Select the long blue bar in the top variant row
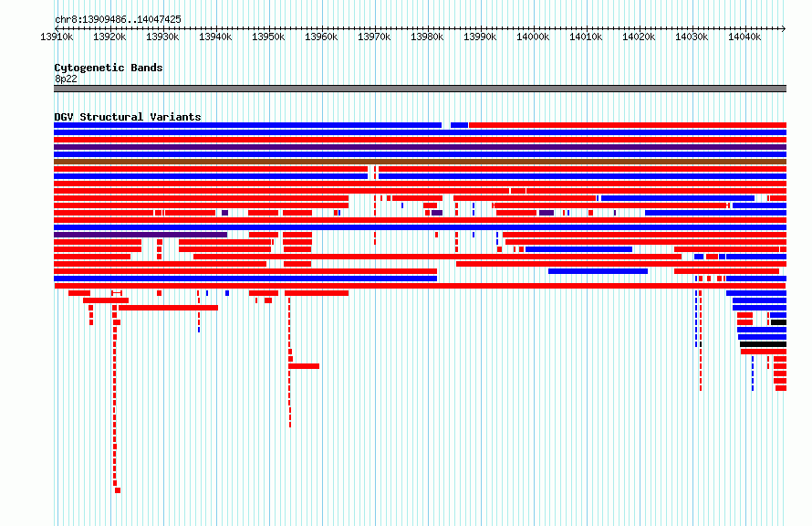812x526 pixels. pos(247,125)
